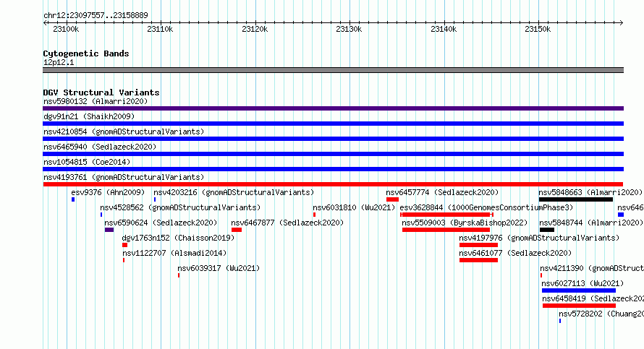Viewport: 644px width, 349px height.
Task: Select the purple nsv6590624 feature block
Action: coord(109,230)
